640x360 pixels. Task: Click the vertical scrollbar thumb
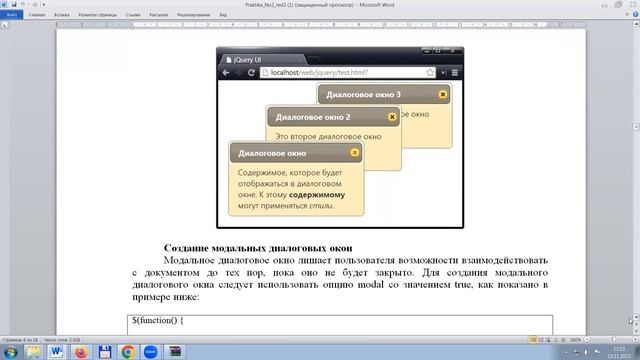636,127
